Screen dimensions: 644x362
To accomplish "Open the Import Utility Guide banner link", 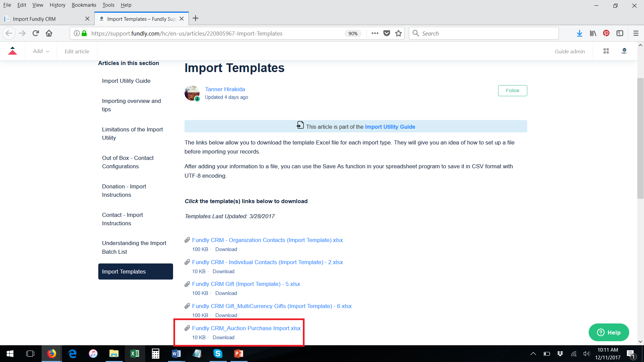I will pos(390,127).
